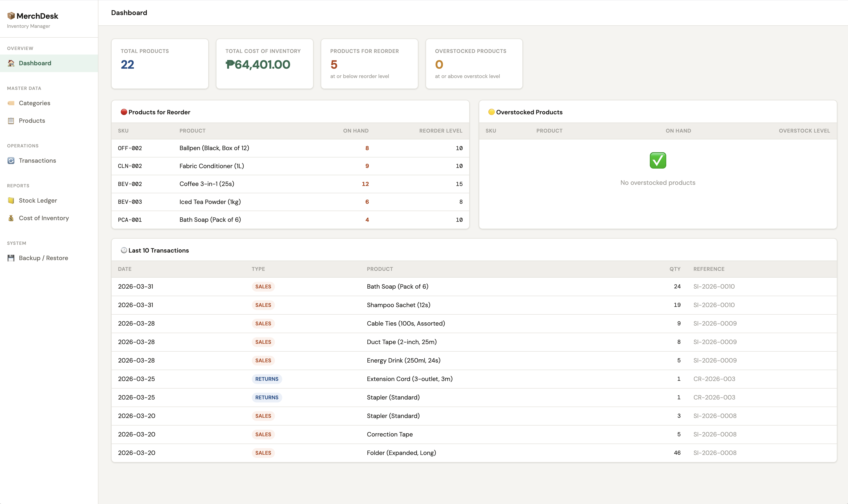Click the green checkmark in Overstocked Products
The height and width of the screenshot is (504, 848).
[x=658, y=160]
